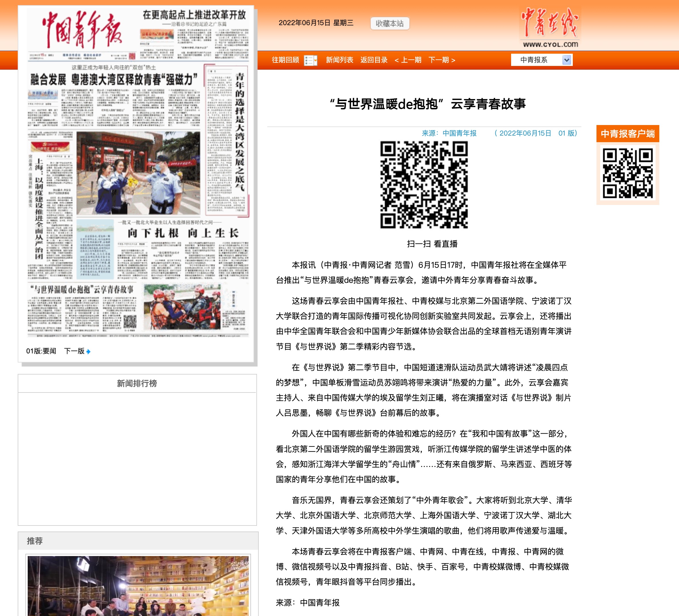Click the 扫一扫 看直播 caption

pyautogui.click(x=432, y=244)
